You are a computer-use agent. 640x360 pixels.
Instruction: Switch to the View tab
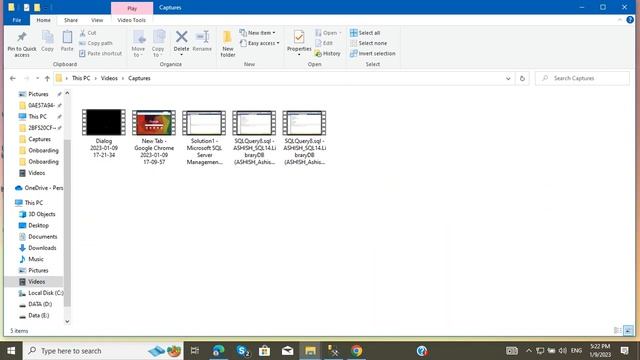[97, 20]
